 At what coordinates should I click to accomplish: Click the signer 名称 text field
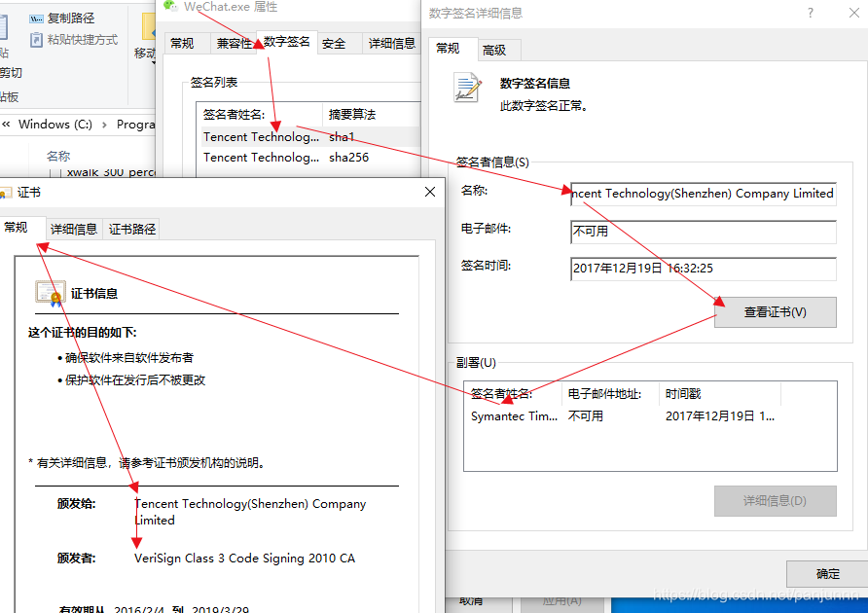coord(703,194)
